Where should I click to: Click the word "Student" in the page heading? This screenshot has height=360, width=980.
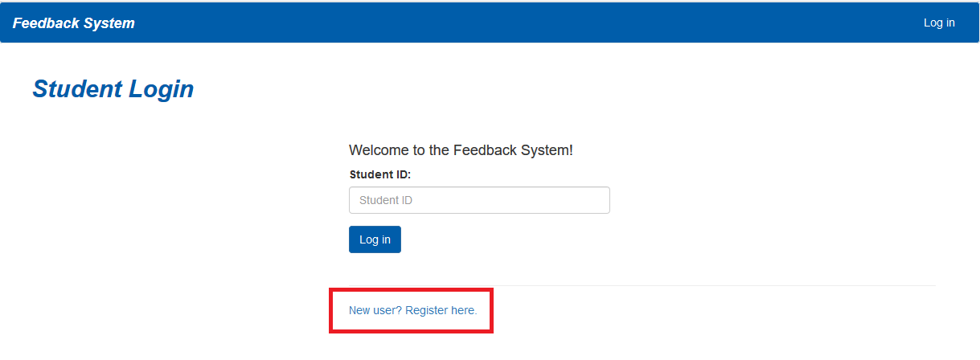(x=77, y=89)
